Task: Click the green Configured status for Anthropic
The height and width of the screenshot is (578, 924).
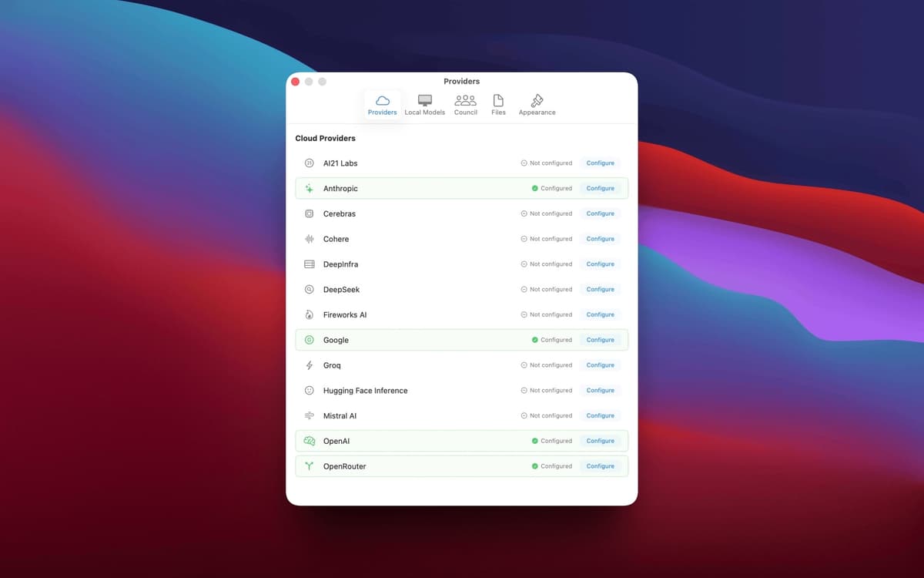Action: pos(551,188)
